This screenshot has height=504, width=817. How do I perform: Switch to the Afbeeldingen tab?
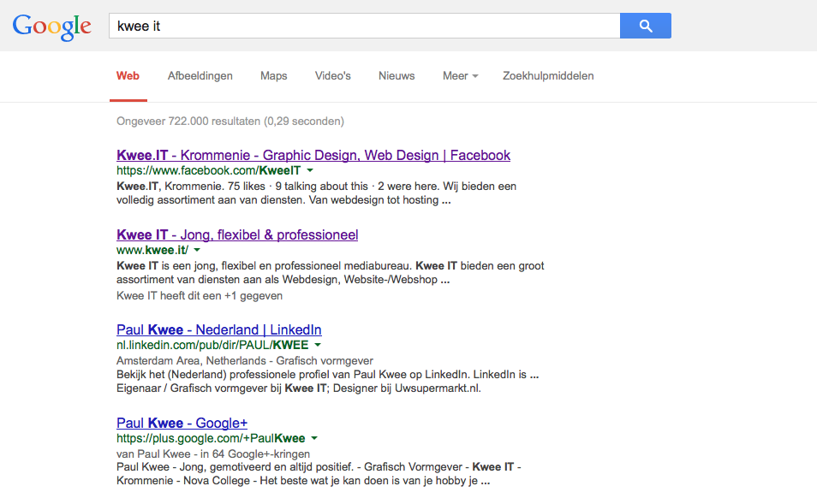coord(200,76)
